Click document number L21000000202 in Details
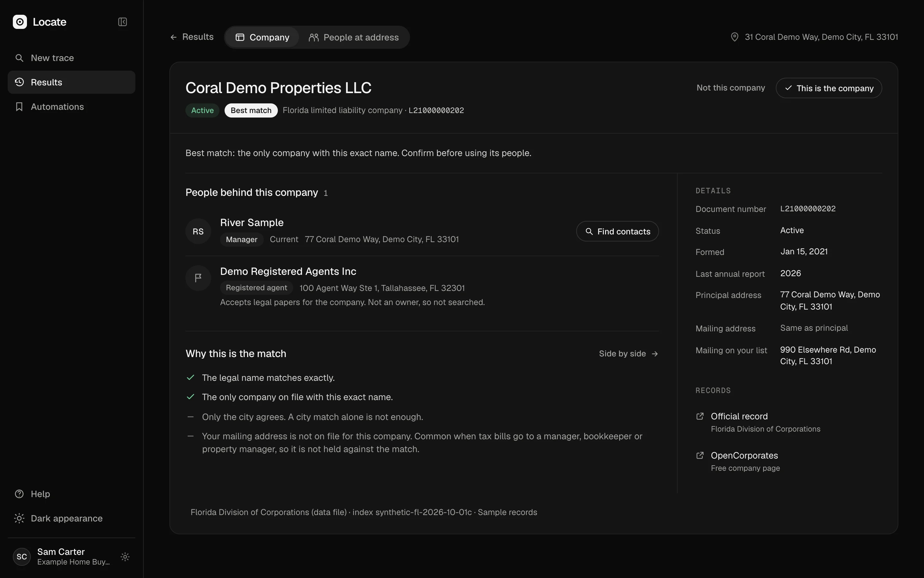Image resolution: width=924 pixels, height=578 pixels. (808, 209)
